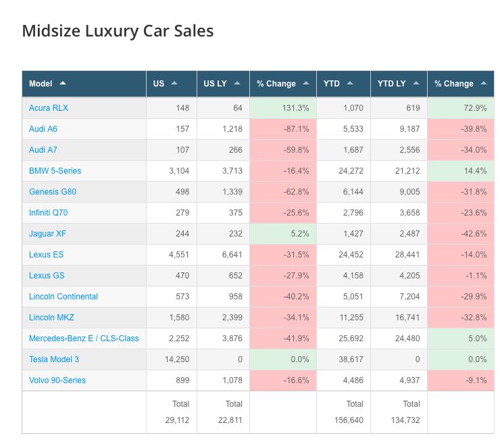Select Tesla Model 3 US value 14,250
The image size is (504, 448).
[x=172, y=359]
